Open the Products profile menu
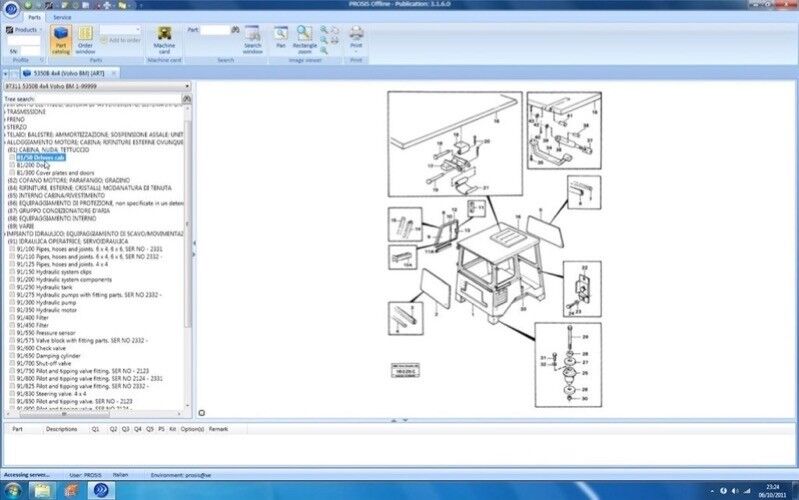This screenshot has width=799, height=500. click(24, 30)
